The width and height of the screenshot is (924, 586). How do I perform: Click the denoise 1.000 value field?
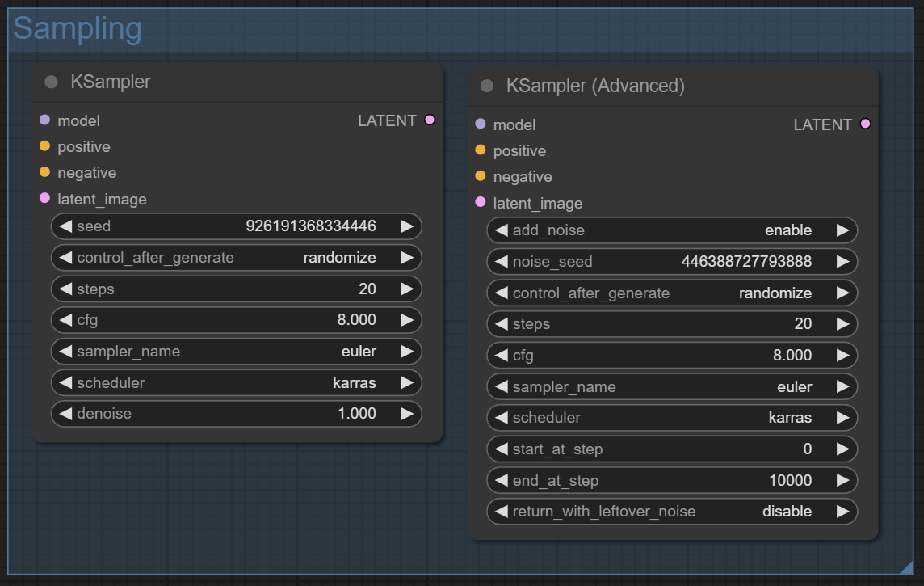(x=237, y=414)
